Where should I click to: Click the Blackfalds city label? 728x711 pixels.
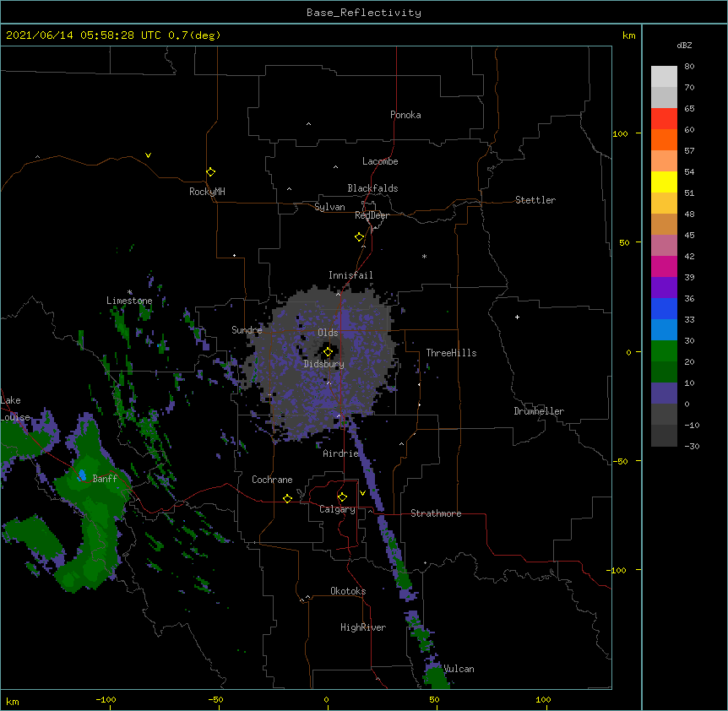pyautogui.click(x=372, y=188)
